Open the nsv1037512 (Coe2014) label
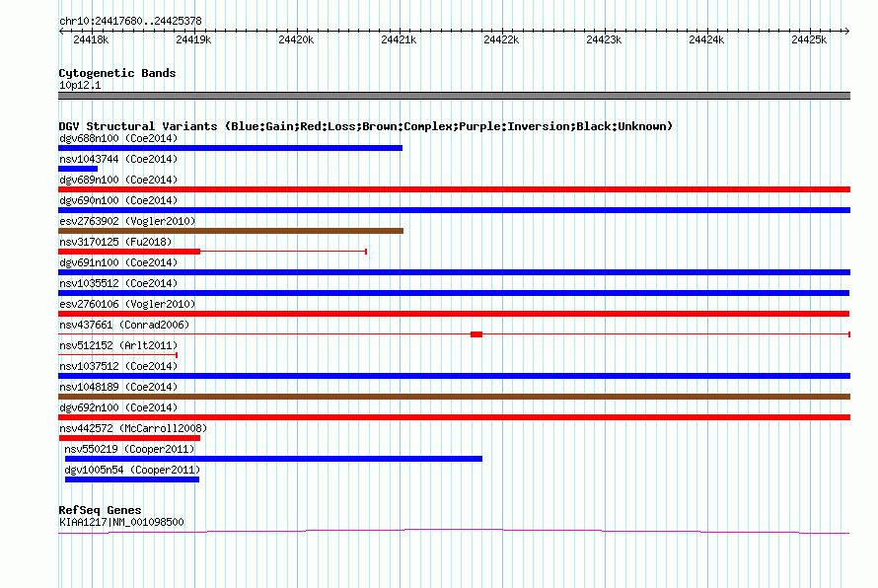This screenshot has height=588, width=878. tap(118, 366)
